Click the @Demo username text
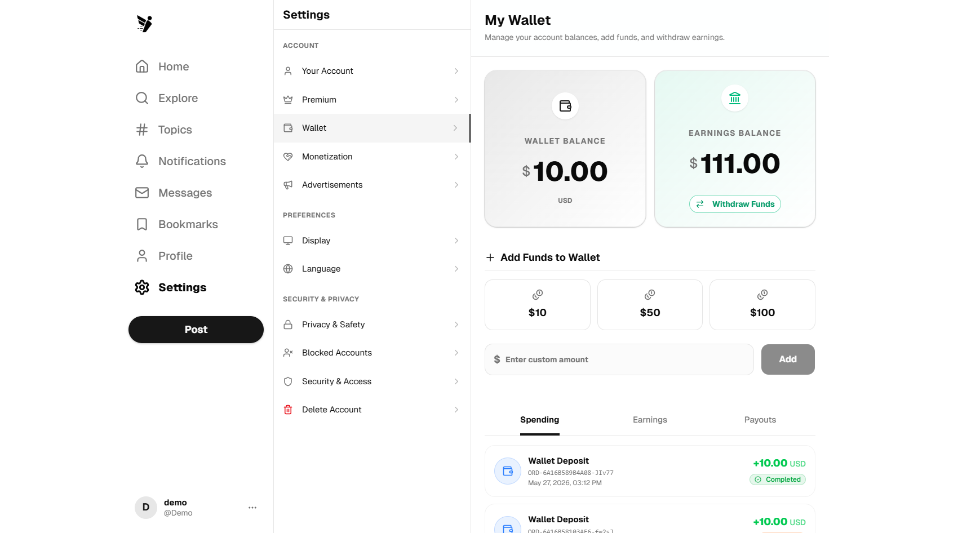The height and width of the screenshot is (533, 980). click(x=178, y=513)
